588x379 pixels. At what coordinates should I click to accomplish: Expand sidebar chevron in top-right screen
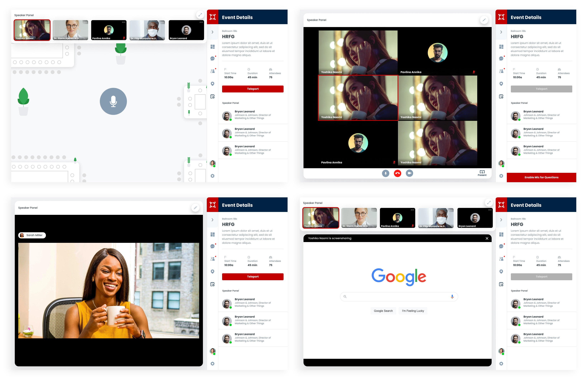click(x=501, y=32)
